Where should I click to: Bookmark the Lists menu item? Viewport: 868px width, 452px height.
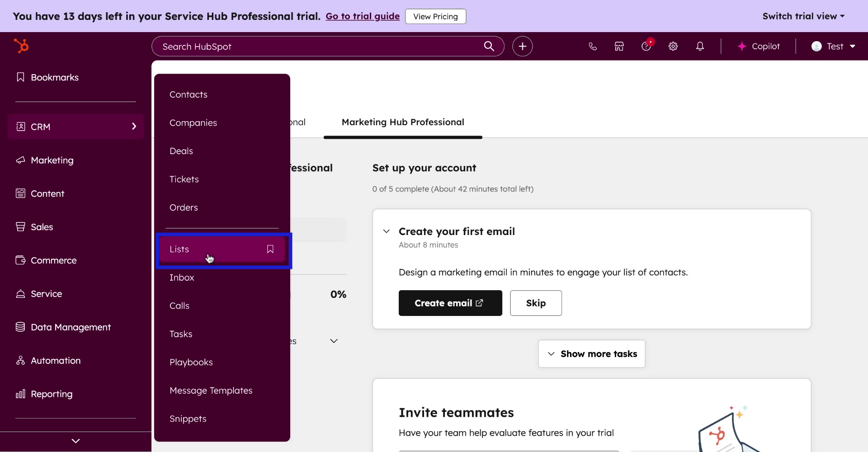pyautogui.click(x=270, y=249)
